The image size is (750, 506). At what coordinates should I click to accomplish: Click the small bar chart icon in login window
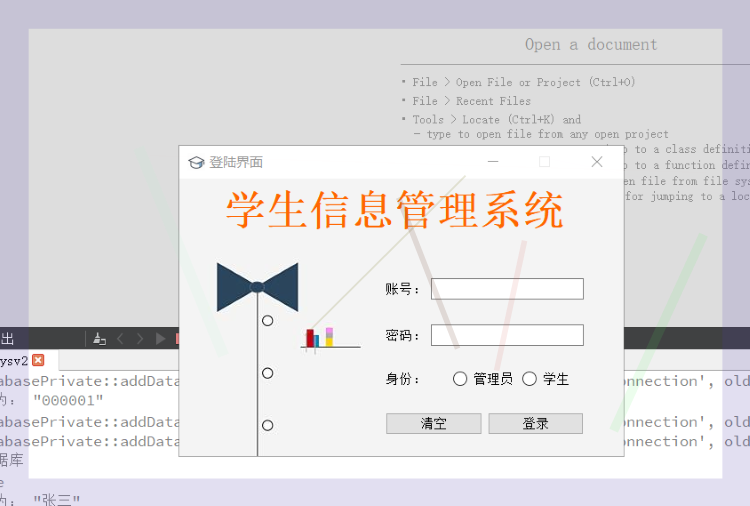pos(330,339)
